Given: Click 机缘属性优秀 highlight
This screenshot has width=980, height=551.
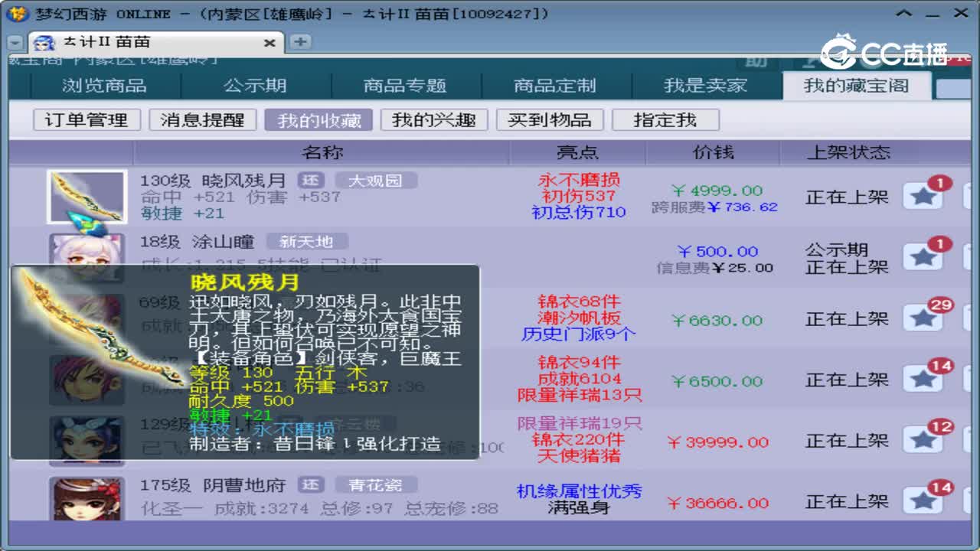Looking at the screenshot, I should [x=579, y=491].
